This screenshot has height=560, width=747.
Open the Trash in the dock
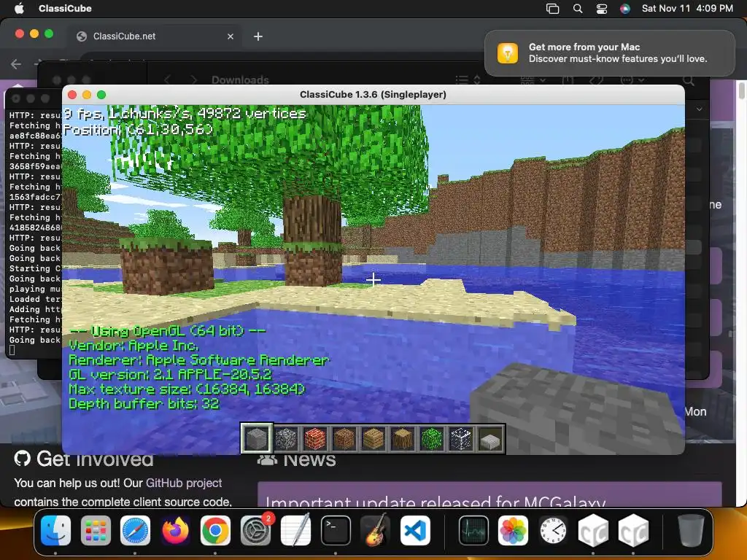click(x=691, y=530)
